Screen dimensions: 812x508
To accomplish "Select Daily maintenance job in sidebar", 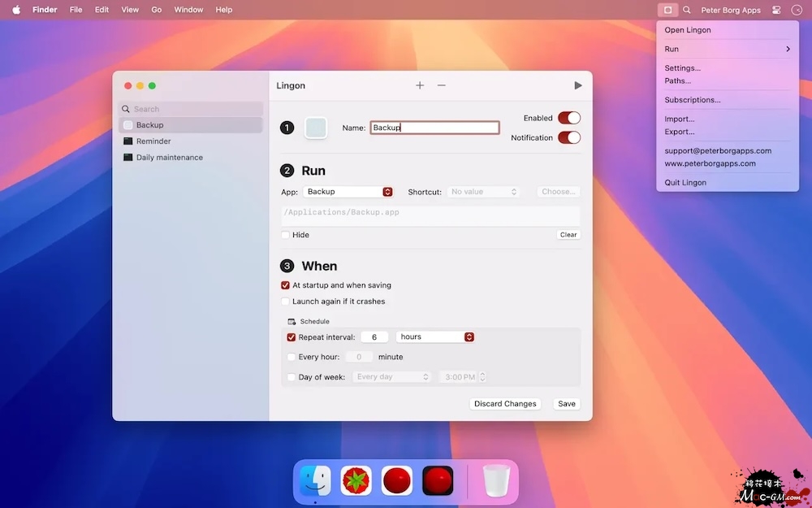I will (x=169, y=158).
